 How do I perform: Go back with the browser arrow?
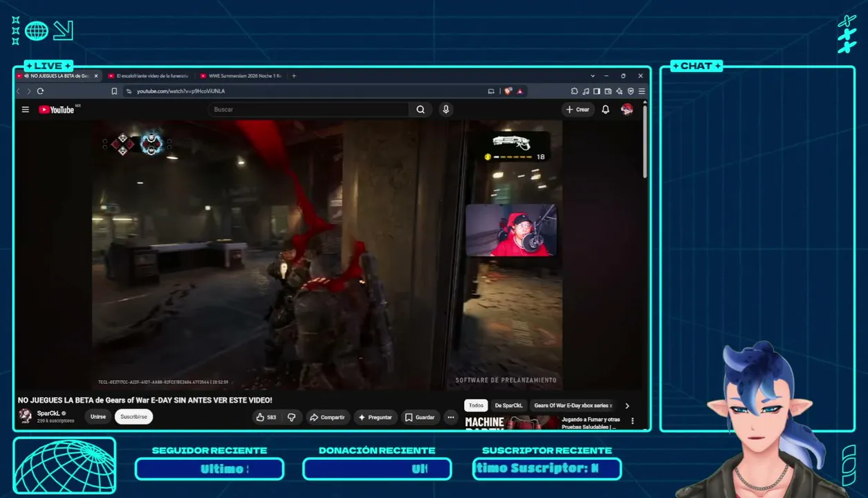point(19,91)
